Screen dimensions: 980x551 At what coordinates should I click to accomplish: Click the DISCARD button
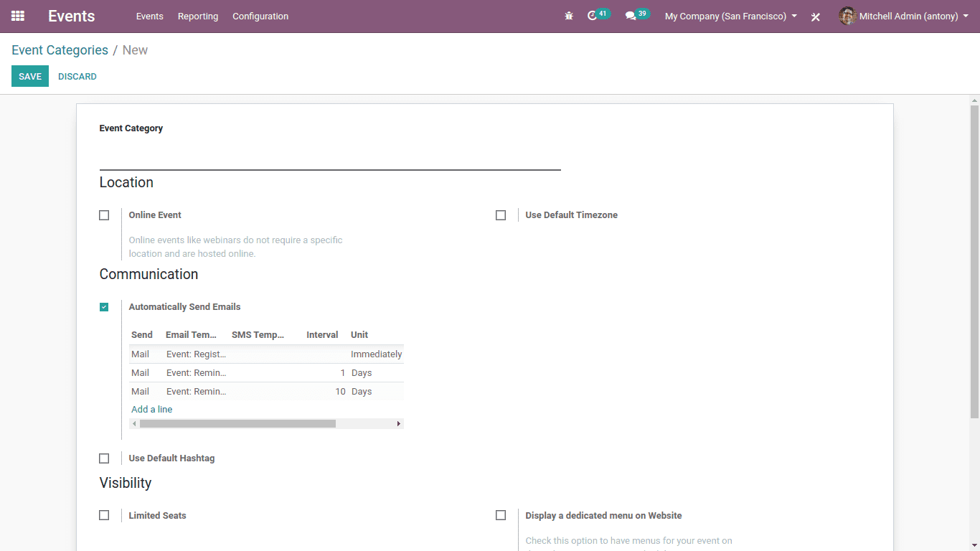pyautogui.click(x=77, y=76)
